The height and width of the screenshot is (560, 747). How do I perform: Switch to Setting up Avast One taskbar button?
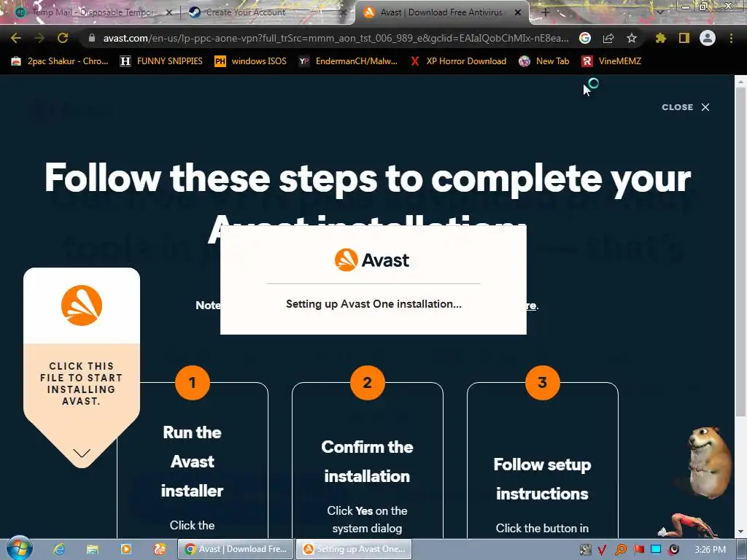point(354,549)
